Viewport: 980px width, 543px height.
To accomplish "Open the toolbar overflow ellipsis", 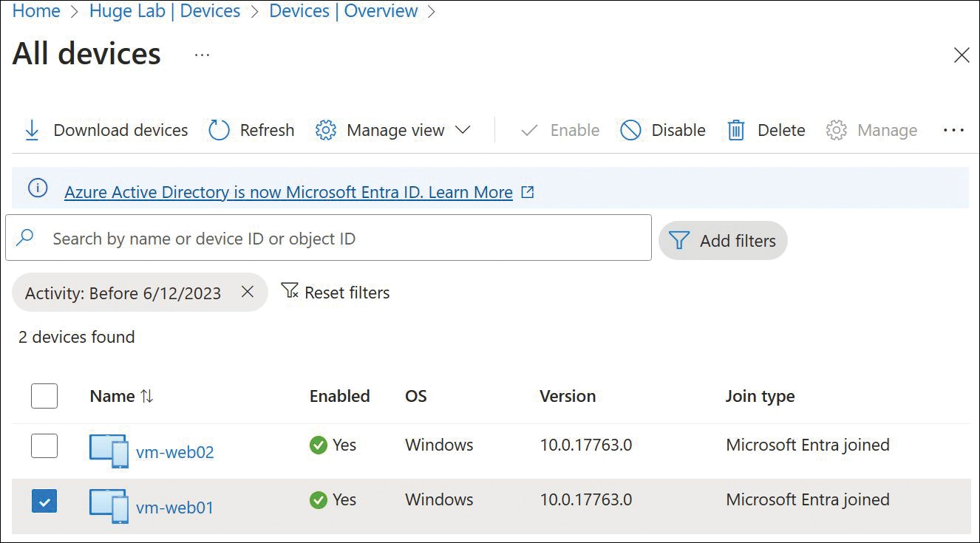I will click(954, 130).
